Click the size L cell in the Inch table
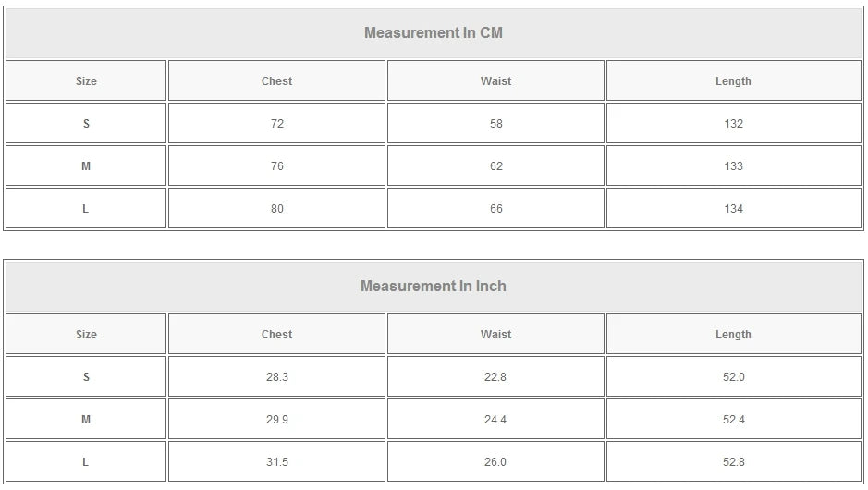Screen dimensions: 868x490 86,462
